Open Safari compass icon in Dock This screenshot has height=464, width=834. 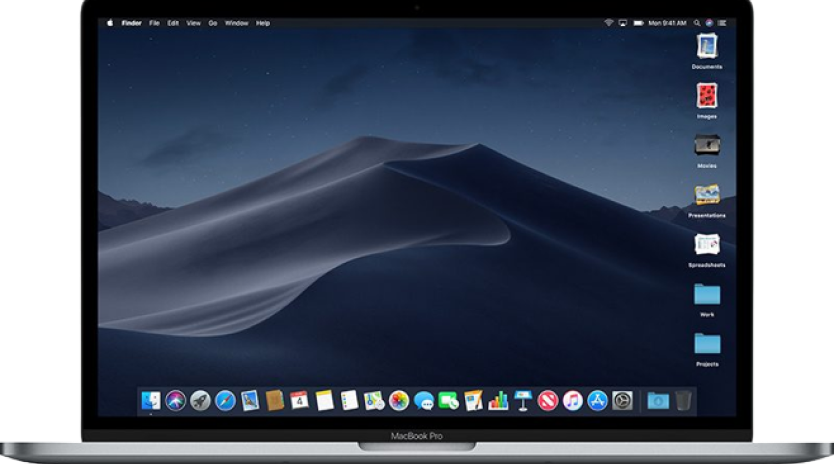[x=225, y=400]
